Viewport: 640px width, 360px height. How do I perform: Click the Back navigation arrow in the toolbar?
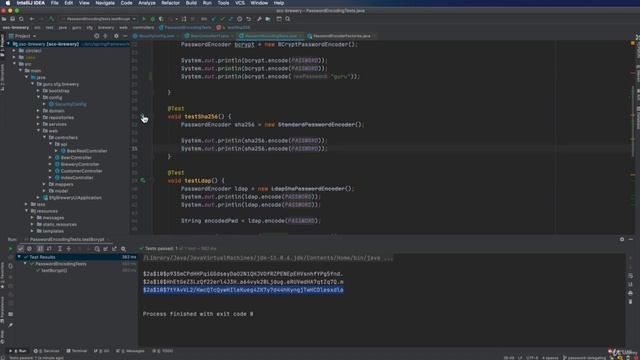tap(31, 19)
